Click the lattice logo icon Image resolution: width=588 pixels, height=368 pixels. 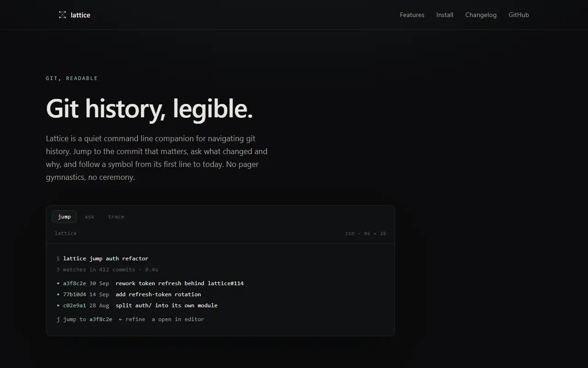[x=62, y=15]
